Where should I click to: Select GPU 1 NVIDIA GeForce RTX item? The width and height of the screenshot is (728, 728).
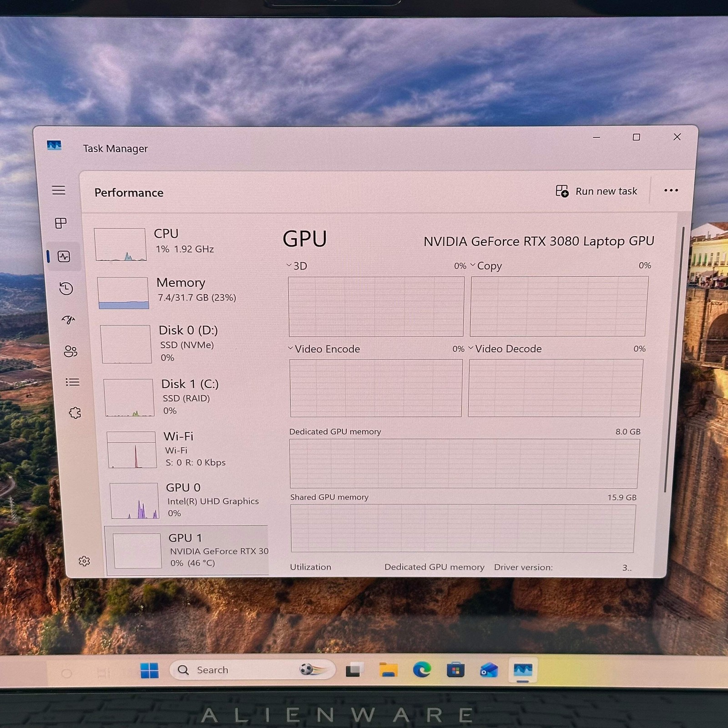click(x=187, y=550)
